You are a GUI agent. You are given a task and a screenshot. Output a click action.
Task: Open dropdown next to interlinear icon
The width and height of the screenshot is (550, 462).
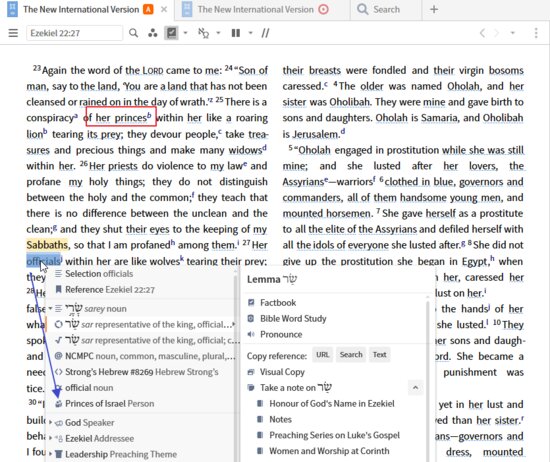[186, 33]
